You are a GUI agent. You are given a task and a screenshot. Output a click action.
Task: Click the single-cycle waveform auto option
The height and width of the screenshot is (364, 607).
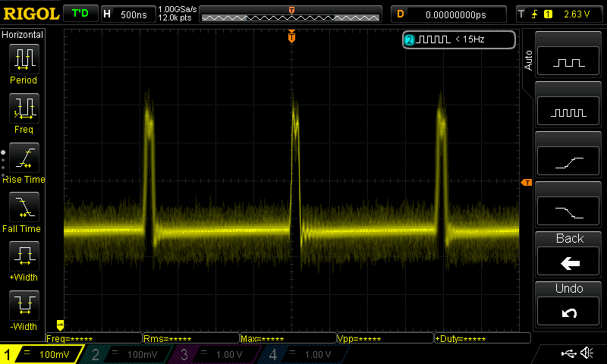click(x=568, y=61)
